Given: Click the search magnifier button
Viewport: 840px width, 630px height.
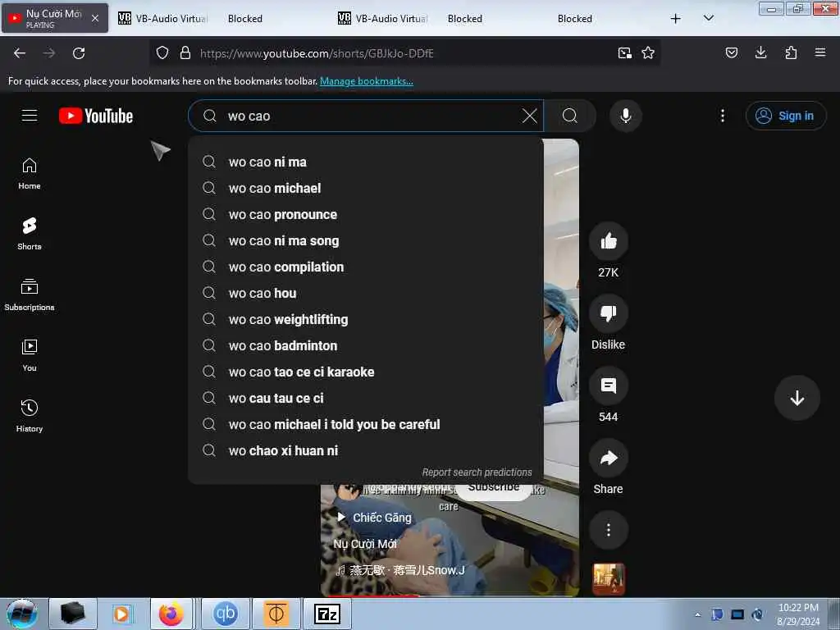Looking at the screenshot, I should click(x=570, y=116).
